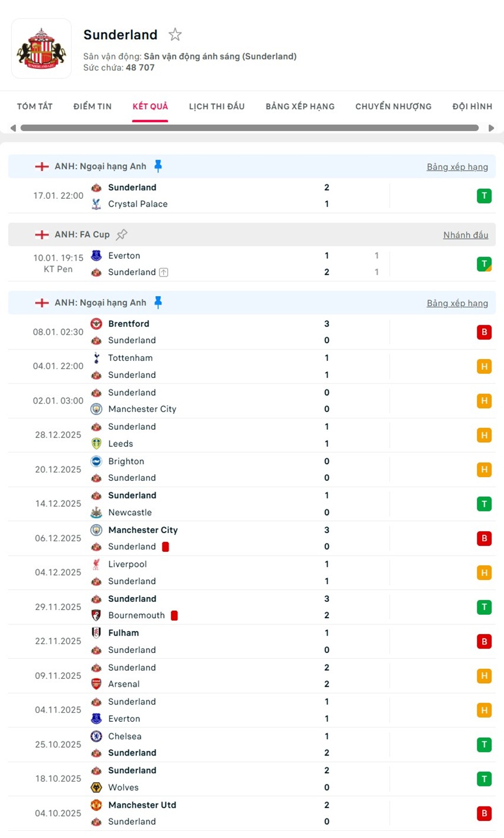Pin the ANH: FA Cup competition
The width and height of the screenshot is (504, 838).
click(122, 234)
